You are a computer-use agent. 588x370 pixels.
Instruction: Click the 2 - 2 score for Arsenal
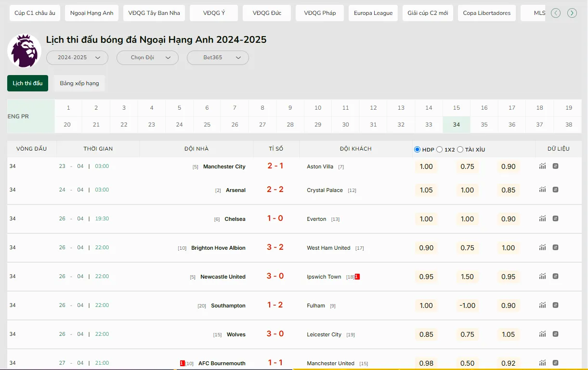[275, 189]
